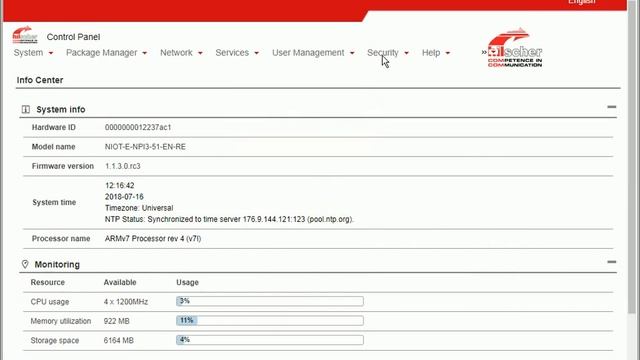640x360 pixels.
Task: Click the Memory utilization 11% progress bar
Action: pyautogui.click(x=270, y=320)
